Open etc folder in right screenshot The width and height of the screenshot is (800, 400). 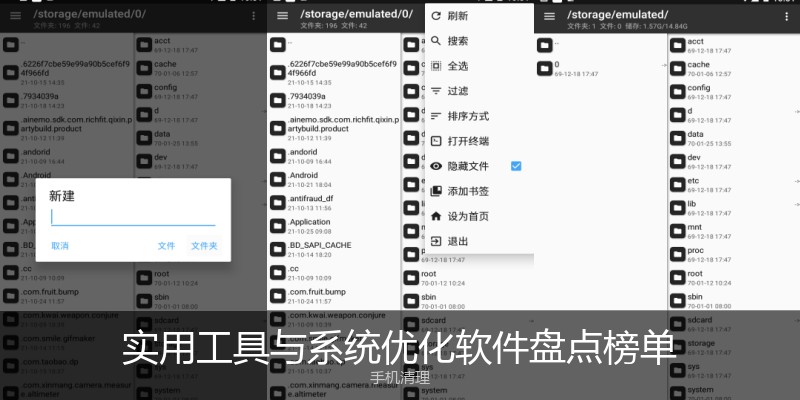coord(734,185)
